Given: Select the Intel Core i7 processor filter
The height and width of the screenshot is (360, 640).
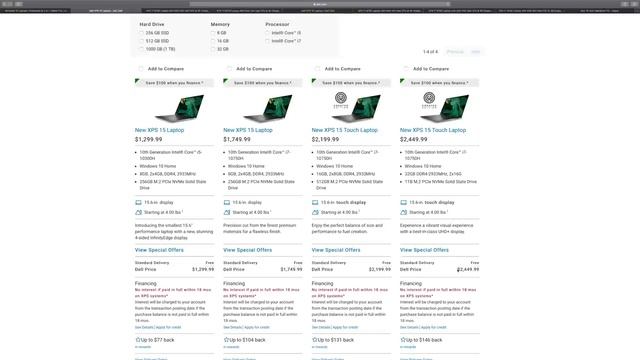Looking at the screenshot, I should 267,41.
